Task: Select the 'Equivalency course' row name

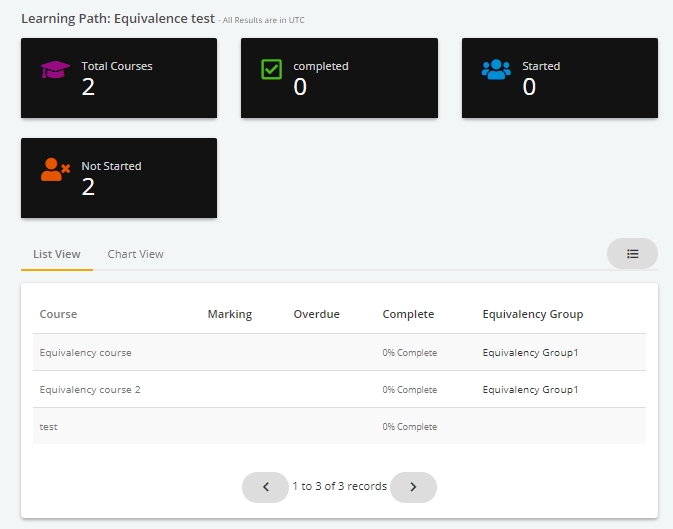Action: click(85, 353)
